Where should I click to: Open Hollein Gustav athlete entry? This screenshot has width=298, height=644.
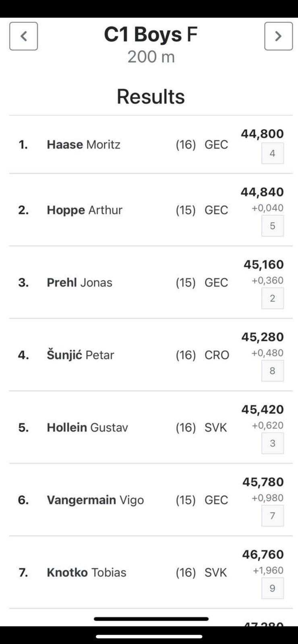click(87, 427)
